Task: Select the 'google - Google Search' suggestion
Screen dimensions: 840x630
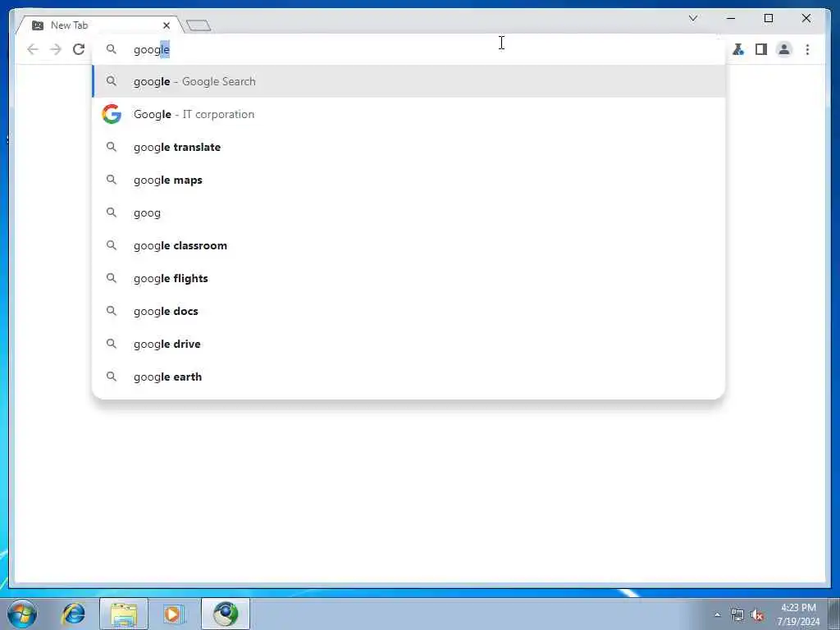Action: coord(409,81)
